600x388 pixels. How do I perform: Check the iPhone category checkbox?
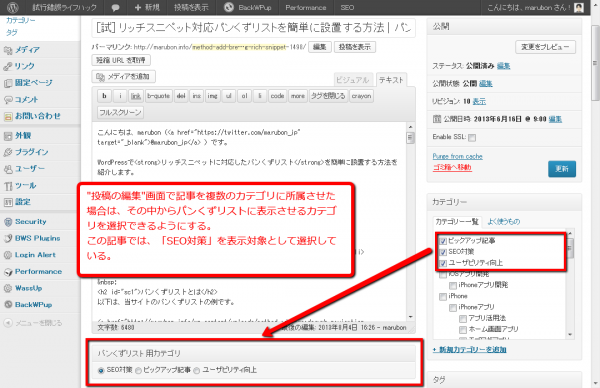click(443, 297)
